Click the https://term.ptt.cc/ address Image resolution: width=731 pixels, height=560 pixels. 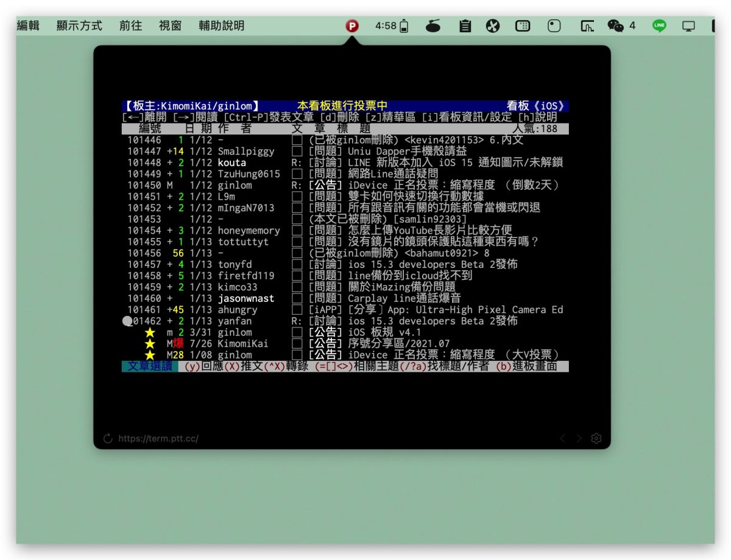click(158, 438)
